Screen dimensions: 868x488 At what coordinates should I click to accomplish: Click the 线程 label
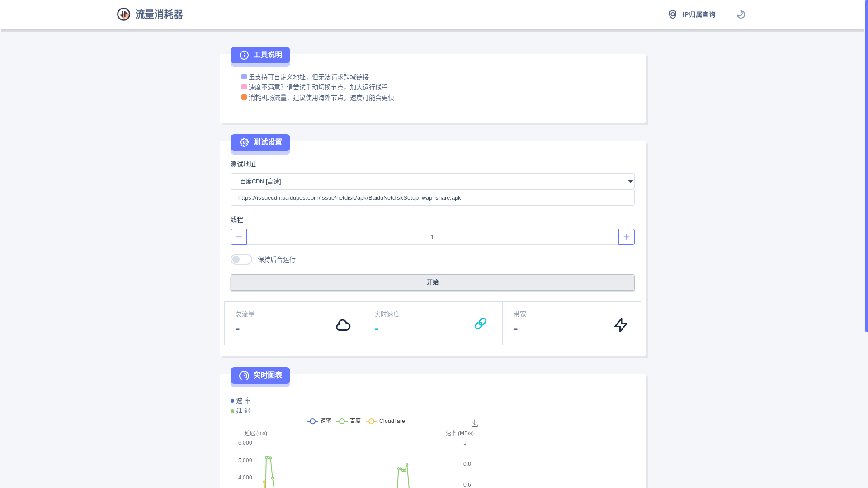[x=237, y=220]
